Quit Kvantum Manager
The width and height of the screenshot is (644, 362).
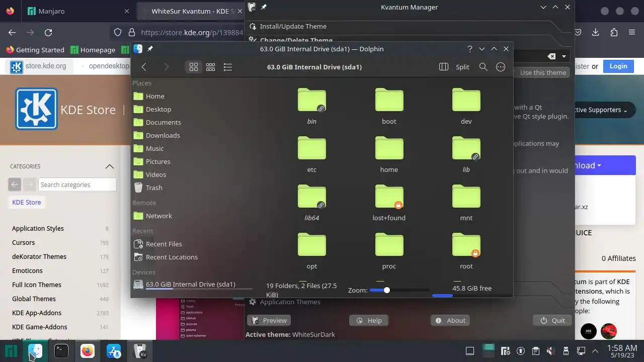tap(552, 320)
